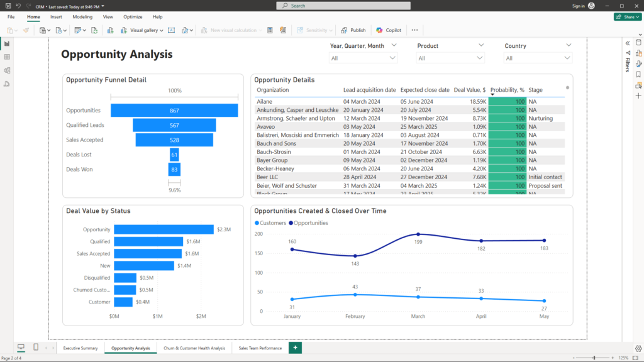Go to Churn & Customer Health Analysis page
The height and width of the screenshot is (362, 644).
pyautogui.click(x=194, y=348)
